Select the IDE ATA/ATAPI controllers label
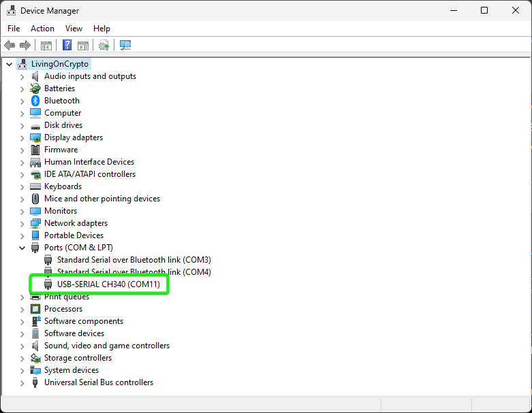532x413 pixels. point(90,174)
